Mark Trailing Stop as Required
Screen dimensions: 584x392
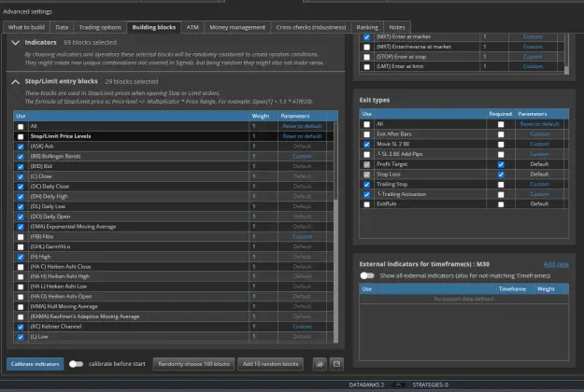(x=501, y=185)
